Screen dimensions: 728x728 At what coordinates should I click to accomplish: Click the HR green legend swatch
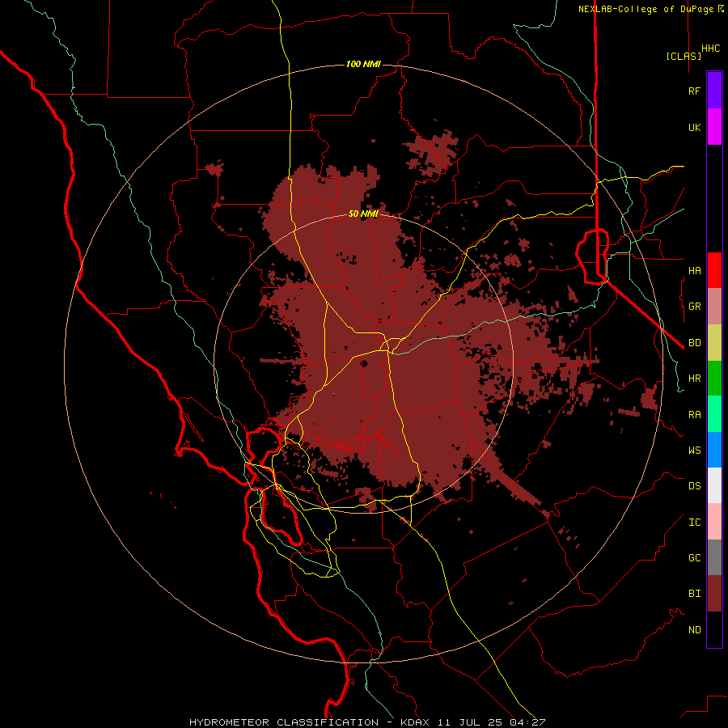coord(714,379)
